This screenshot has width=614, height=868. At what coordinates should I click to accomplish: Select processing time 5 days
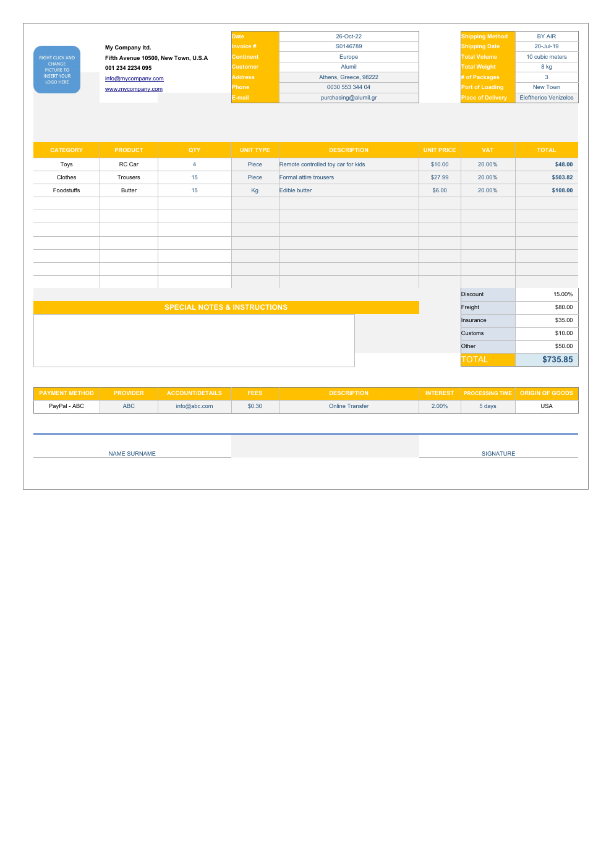[488, 406]
